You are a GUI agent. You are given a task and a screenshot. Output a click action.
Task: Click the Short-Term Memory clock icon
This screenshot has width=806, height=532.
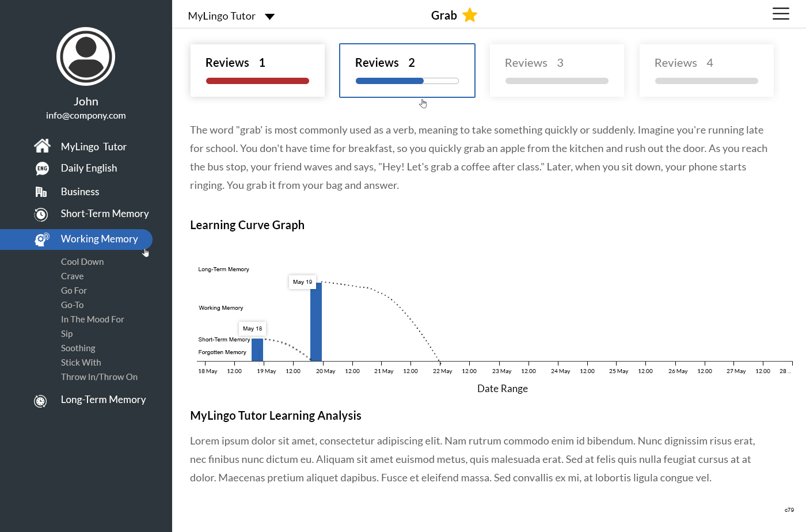41,214
